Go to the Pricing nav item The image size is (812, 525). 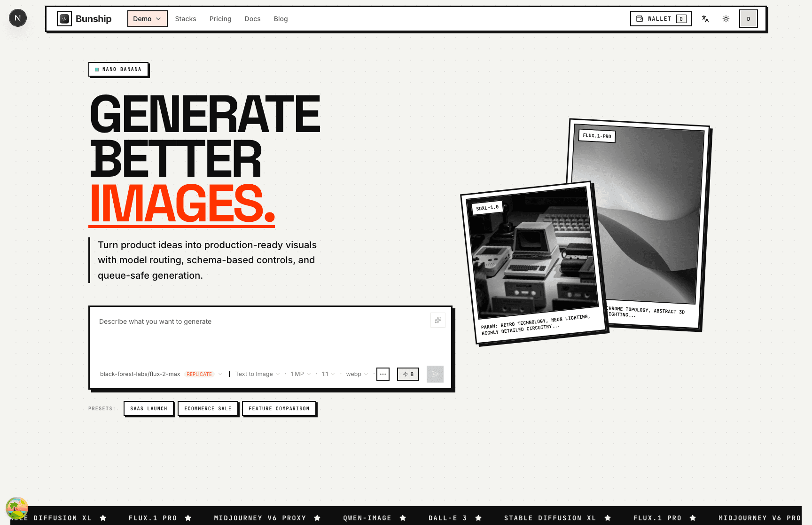click(x=220, y=19)
